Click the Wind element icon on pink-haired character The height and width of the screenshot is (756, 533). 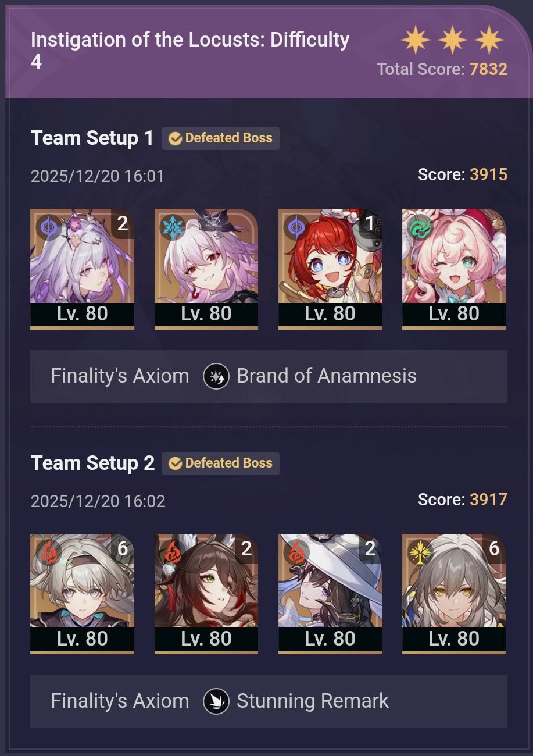coord(420,227)
